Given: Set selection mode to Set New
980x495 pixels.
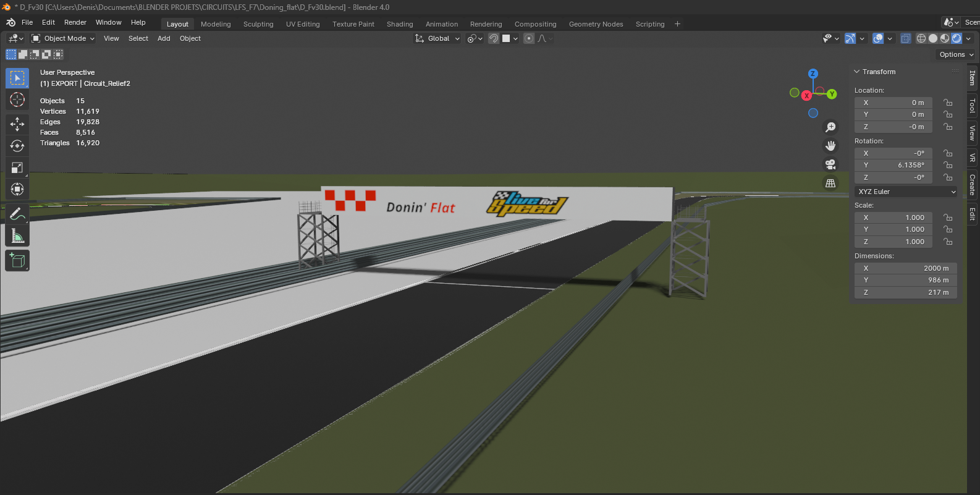Looking at the screenshot, I should (11, 54).
